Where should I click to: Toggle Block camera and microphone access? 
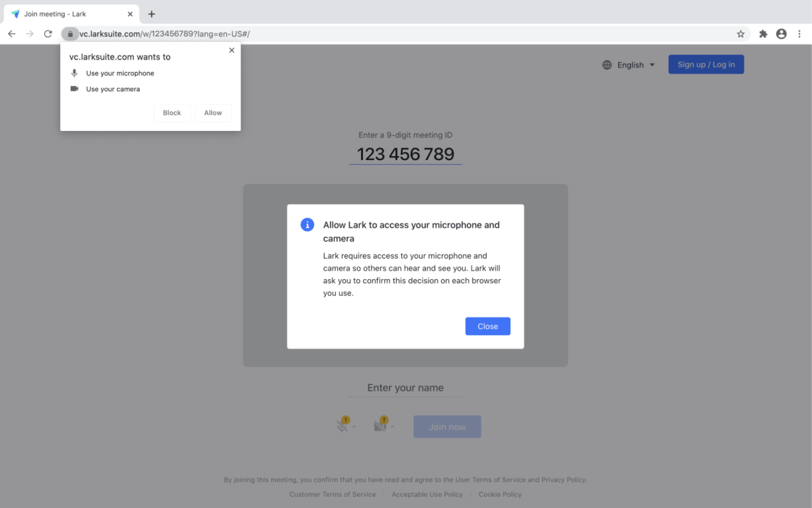coord(171,112)
